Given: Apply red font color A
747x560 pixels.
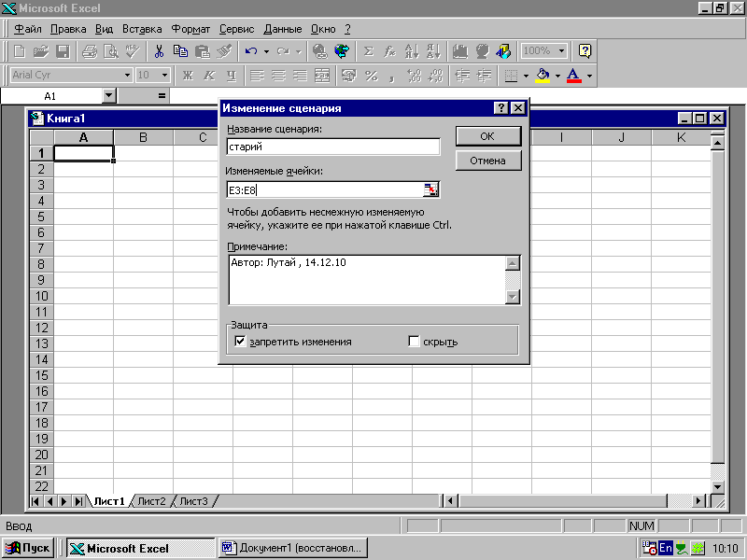Looking at the screenshot, I should click(574, 76).
